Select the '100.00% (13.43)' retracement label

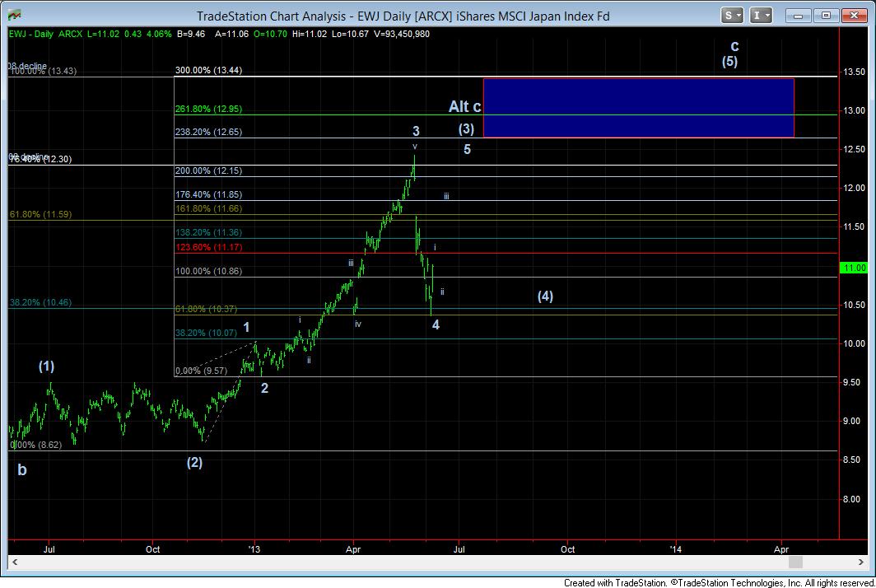(43, 71)
